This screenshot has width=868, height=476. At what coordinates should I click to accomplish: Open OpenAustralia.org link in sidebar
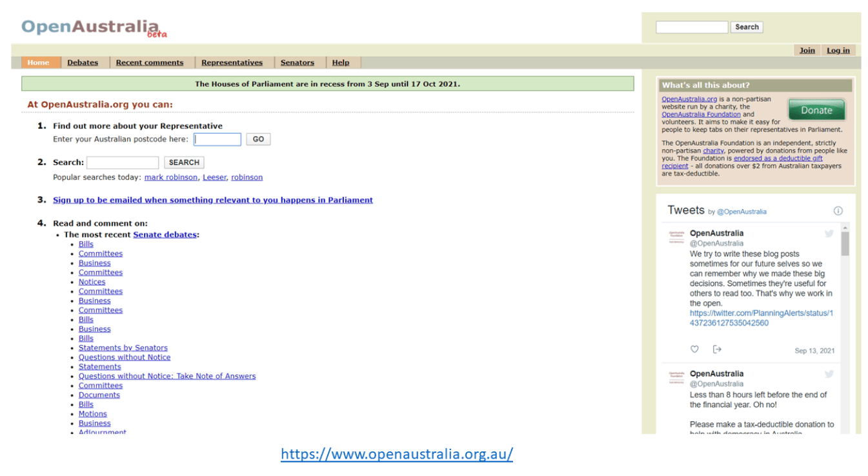[x=689, y=99]
